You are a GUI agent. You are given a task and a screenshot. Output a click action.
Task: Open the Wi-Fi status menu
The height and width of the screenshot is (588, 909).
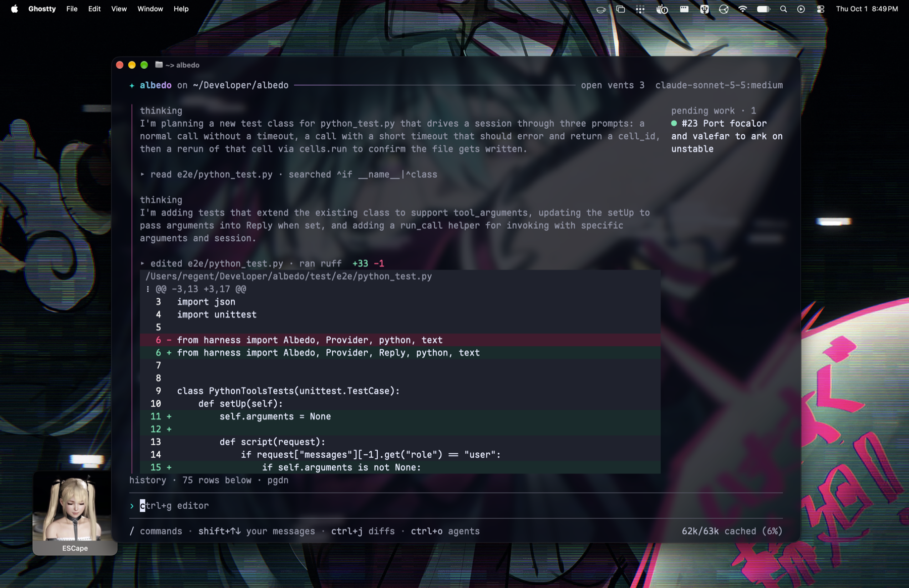pyautogui.click(x=743, y=9)
